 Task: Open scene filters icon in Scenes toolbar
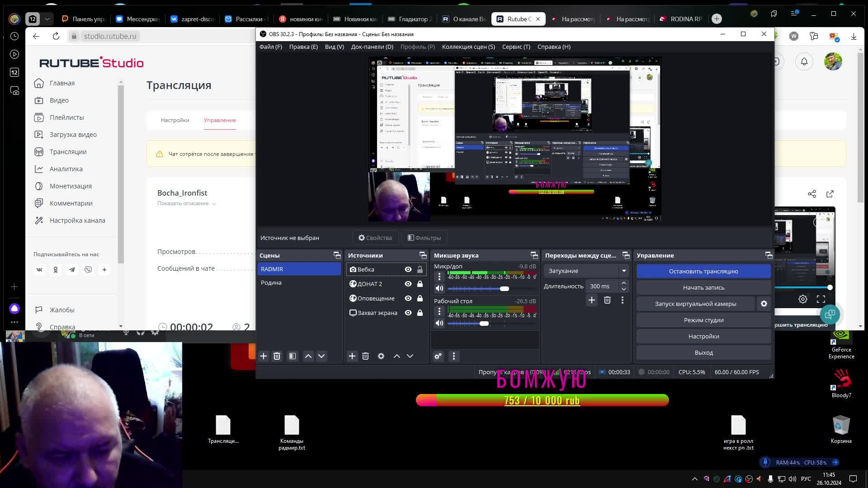click(x=292, y=356)
